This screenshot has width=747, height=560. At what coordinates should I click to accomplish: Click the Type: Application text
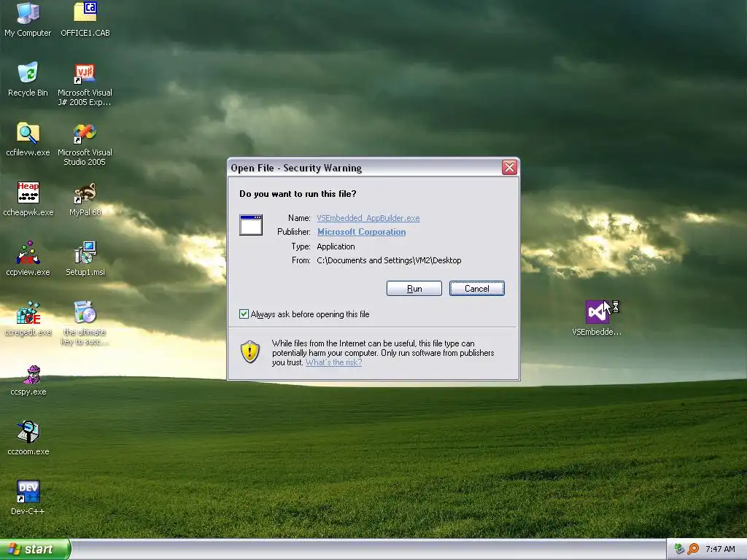(323, 246)
